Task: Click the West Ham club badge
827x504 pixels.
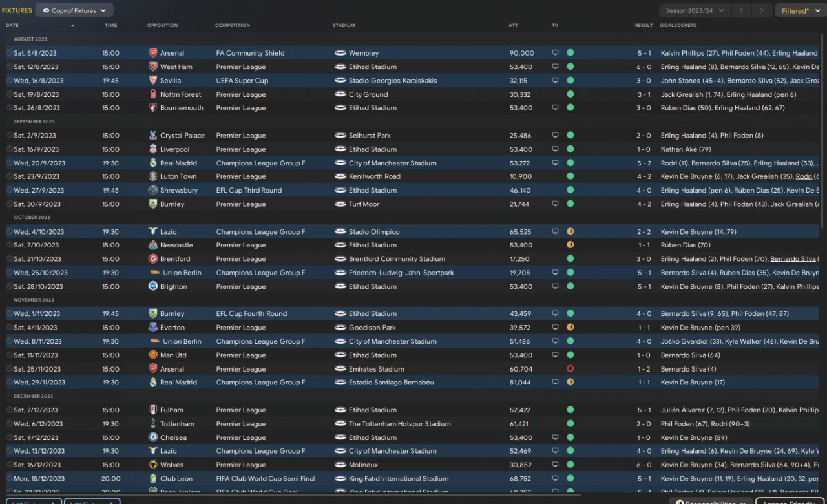Action: pos(153,67)
